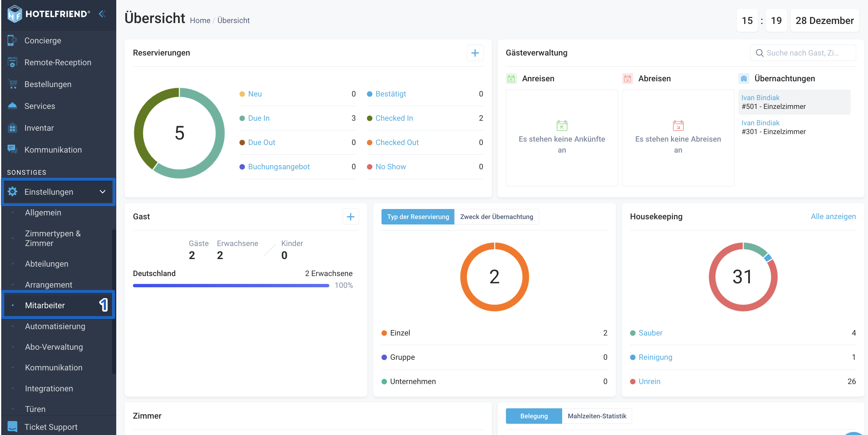Click the Inventar icon in the sidebar

pyautogui.click(x=12, y=128)
